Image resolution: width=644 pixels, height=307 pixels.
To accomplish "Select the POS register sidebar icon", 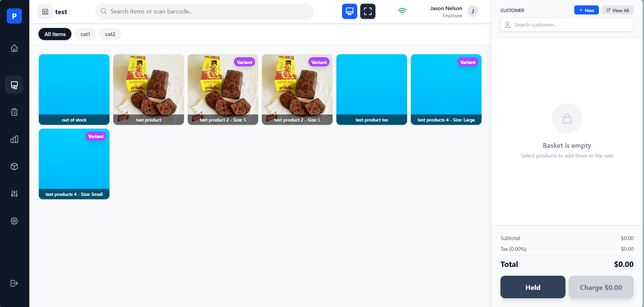I will (14, 85).
